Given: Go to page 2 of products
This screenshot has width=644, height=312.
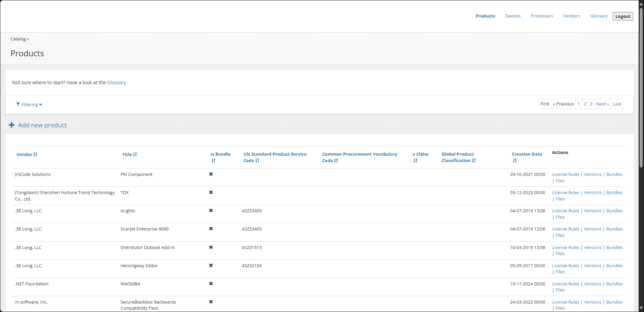Looking at the screenshot, I should click(585, 104).
